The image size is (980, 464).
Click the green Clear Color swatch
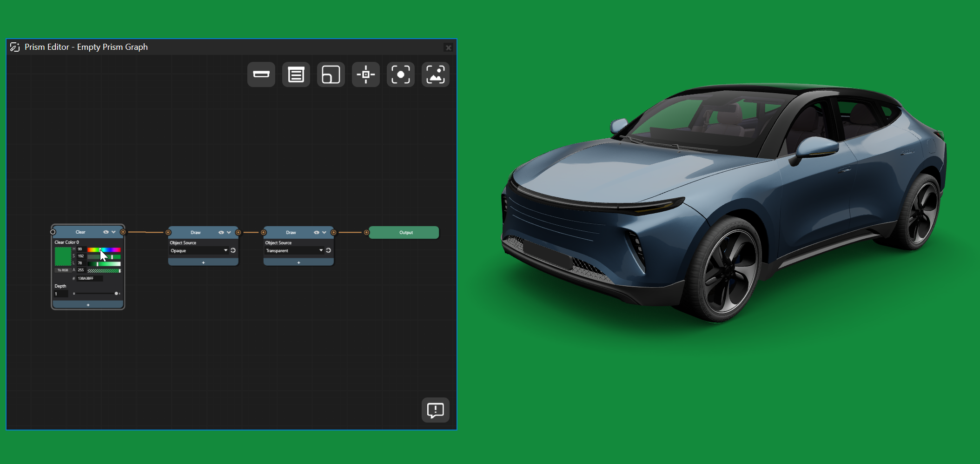(x=63, y=256)
